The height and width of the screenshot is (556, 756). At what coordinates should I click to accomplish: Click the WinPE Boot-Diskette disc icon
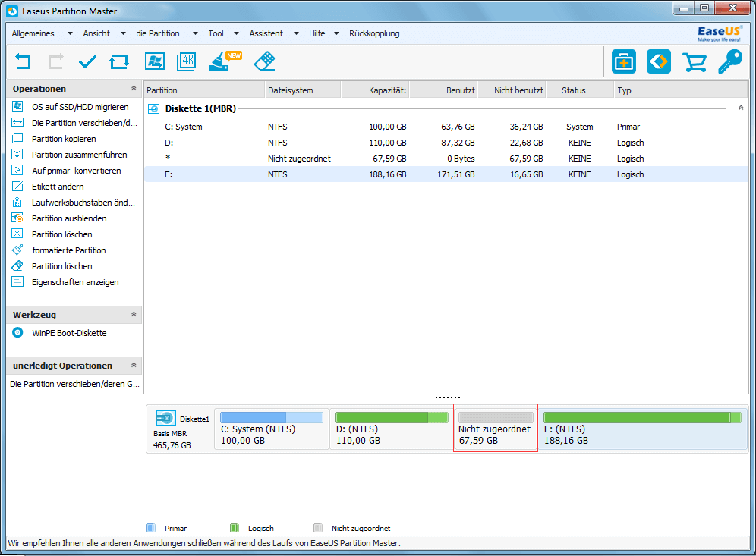tap(17, 332)
